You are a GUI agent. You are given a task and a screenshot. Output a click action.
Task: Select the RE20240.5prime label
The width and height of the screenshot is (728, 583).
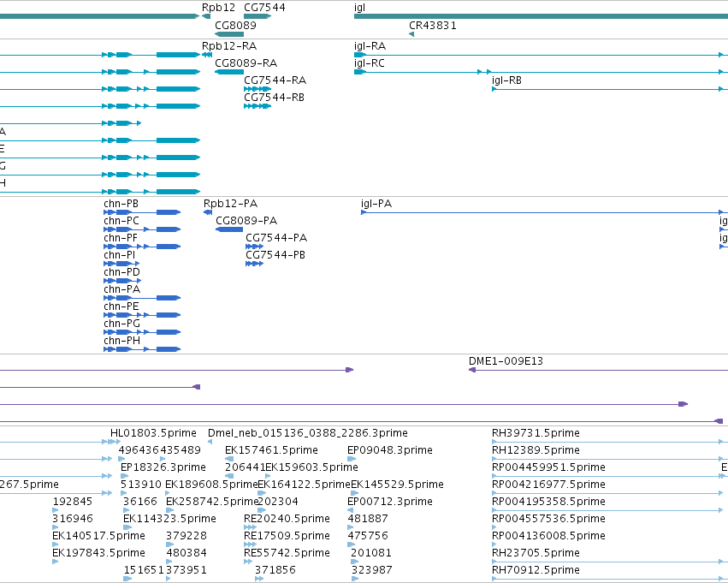coord(287,519)
